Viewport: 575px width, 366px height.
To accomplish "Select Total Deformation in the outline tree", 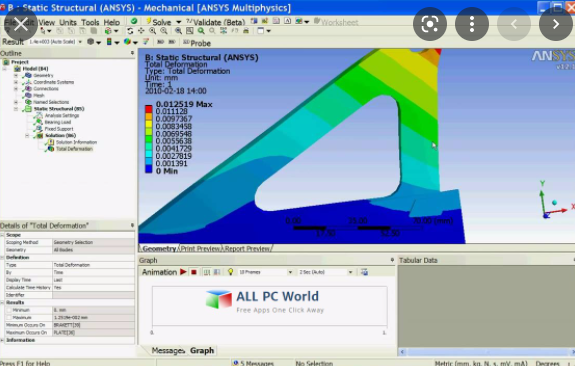I will [74, 149].
